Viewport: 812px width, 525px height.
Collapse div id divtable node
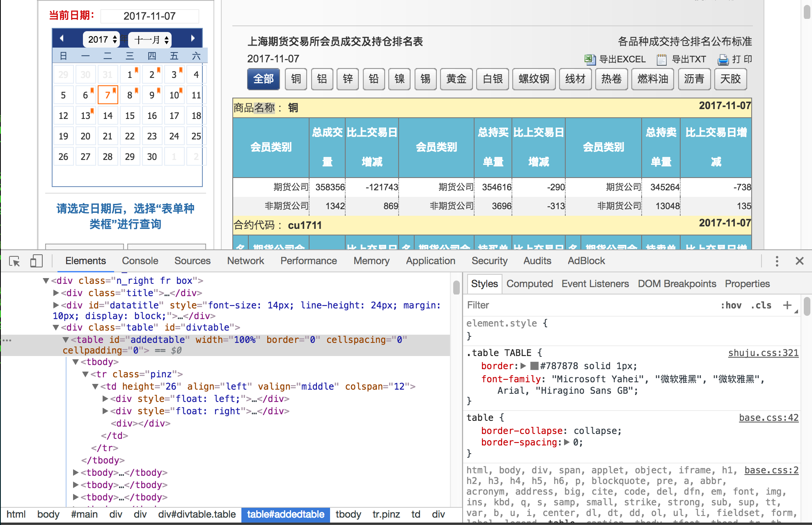point(56,328)
